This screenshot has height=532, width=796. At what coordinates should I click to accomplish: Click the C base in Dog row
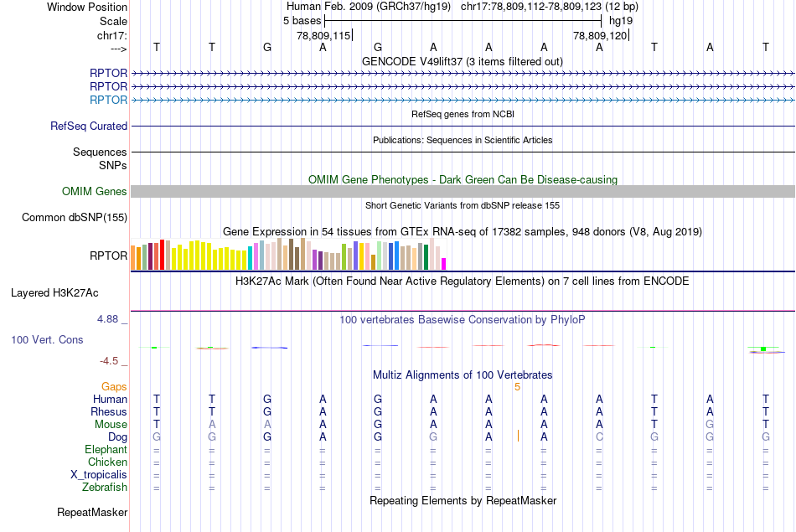point(600,437)
